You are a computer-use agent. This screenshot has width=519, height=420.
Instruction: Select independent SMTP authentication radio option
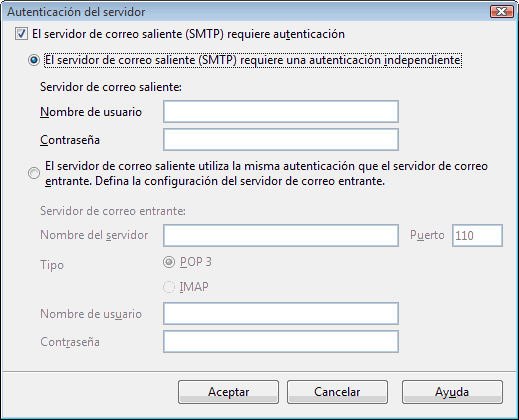pyautogui.click(x=34, y=60)
